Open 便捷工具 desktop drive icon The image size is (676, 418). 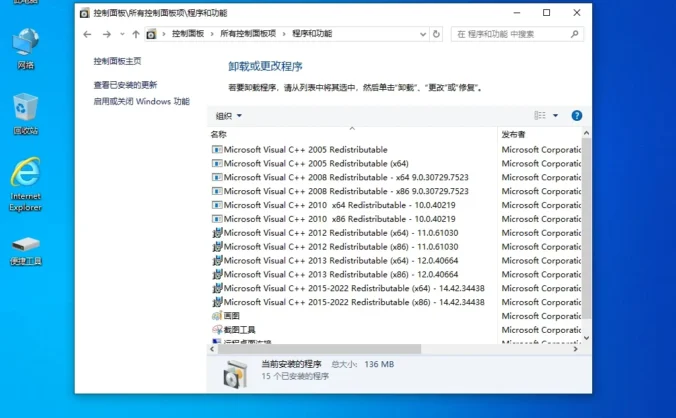pyautogui.click(x=26, y=251)
